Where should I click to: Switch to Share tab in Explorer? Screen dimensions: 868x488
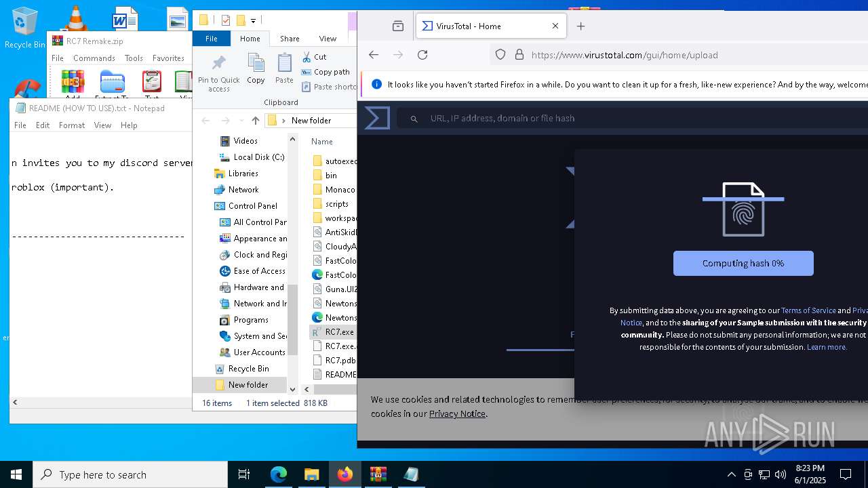[x=290, y=39]
